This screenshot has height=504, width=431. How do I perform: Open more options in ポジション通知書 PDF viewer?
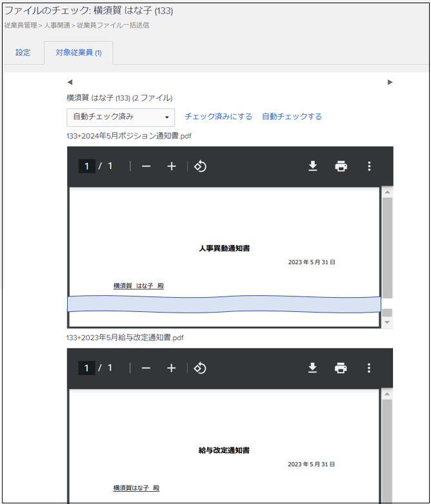pyautogui.click(x=369, y=166)
